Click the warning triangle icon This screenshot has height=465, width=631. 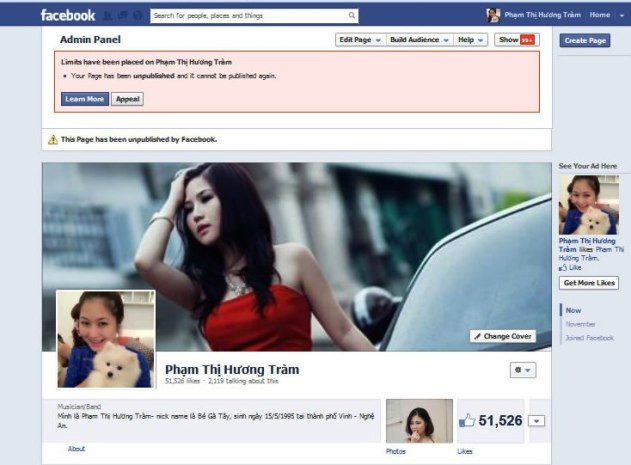pyautogui.click(x=53, y=140)
